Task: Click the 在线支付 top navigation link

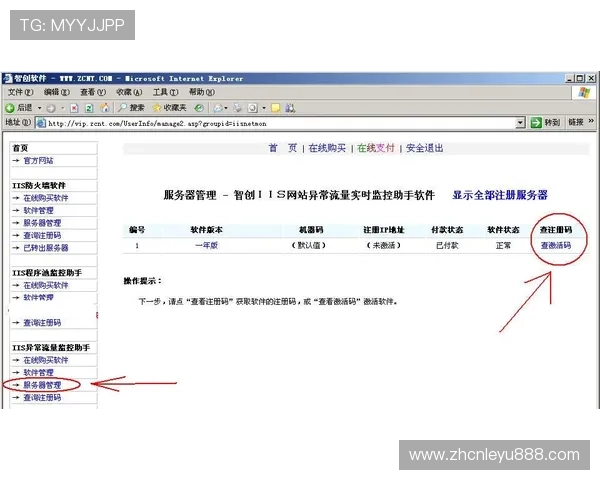Action: (375, 148)
